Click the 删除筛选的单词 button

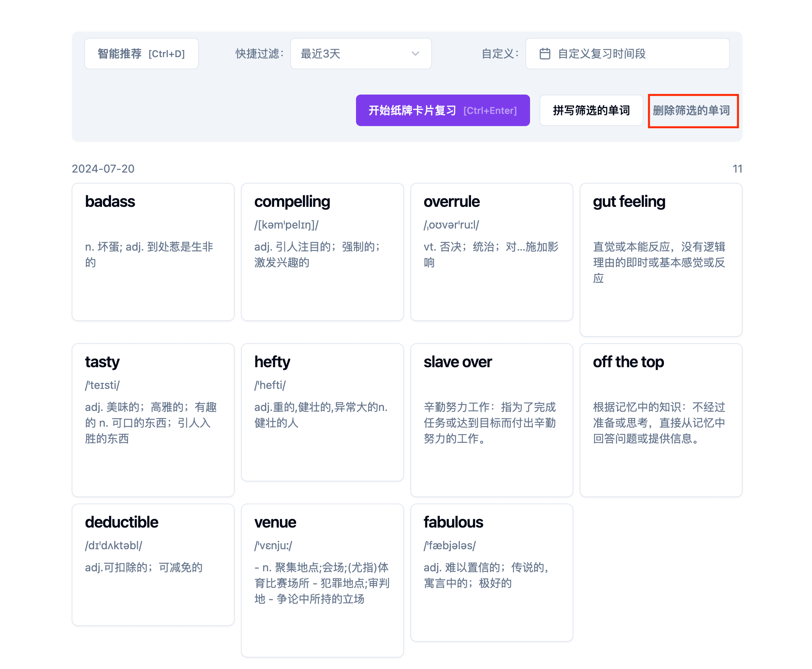tap(691, 110)
